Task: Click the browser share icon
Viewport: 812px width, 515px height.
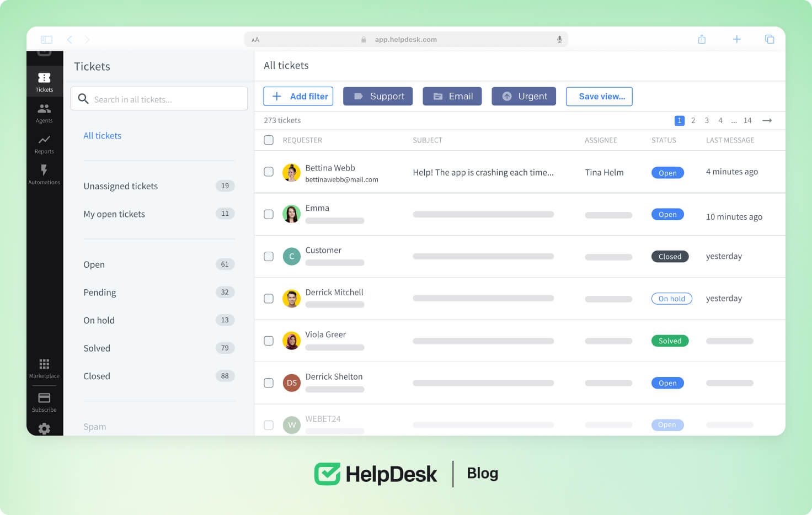Action: (702, 39)
